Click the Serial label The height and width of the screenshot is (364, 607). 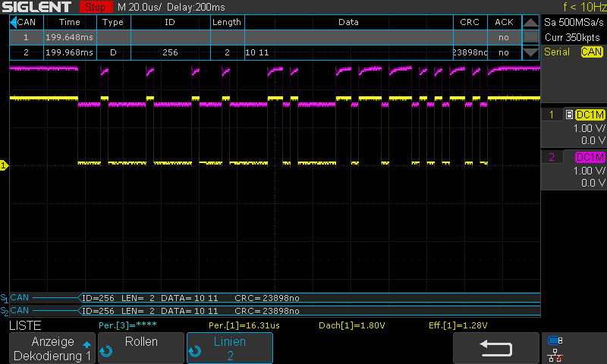click(x=557, y=52)
